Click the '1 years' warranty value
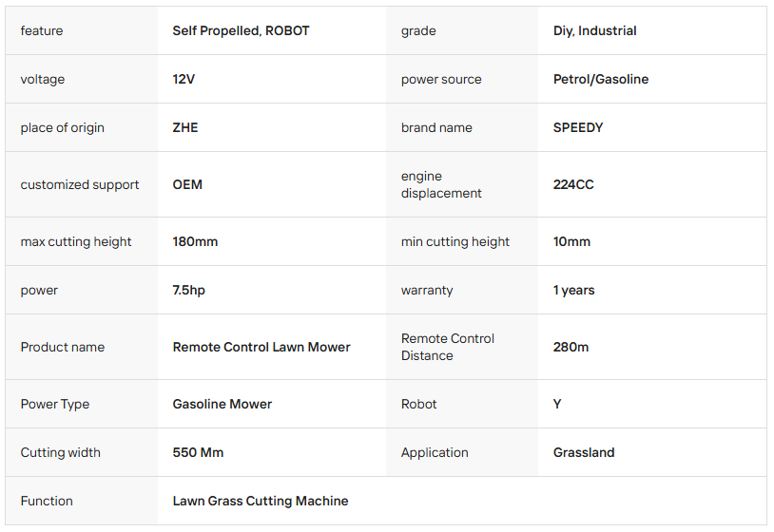Screen dimensions: 774x532 [x=573, y=290]
